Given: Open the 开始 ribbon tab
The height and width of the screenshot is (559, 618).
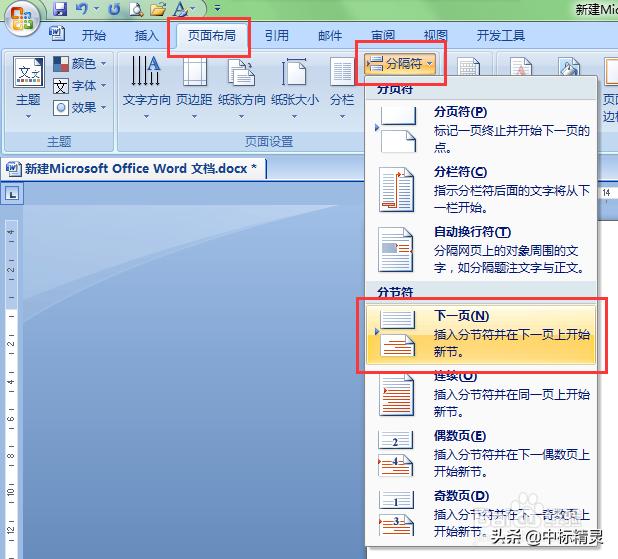Looking at the screenshot, I should point(94,35).
